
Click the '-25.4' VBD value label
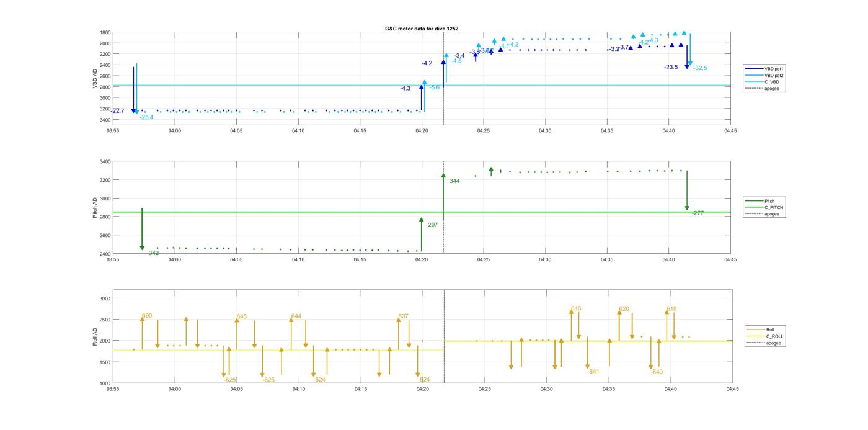(x=146, y=117)
